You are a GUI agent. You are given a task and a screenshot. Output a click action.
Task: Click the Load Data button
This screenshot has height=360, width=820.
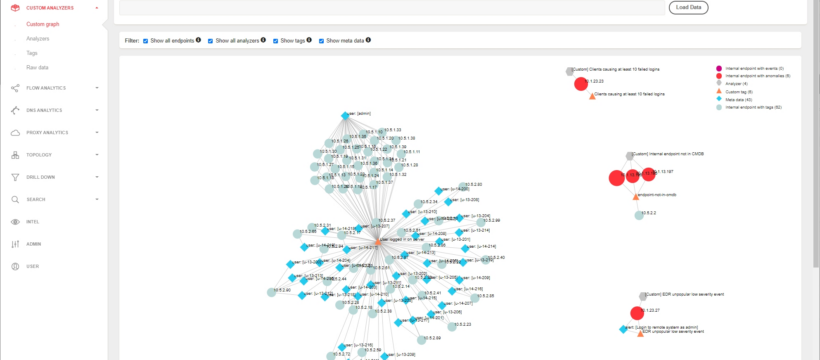click(689, 7)
